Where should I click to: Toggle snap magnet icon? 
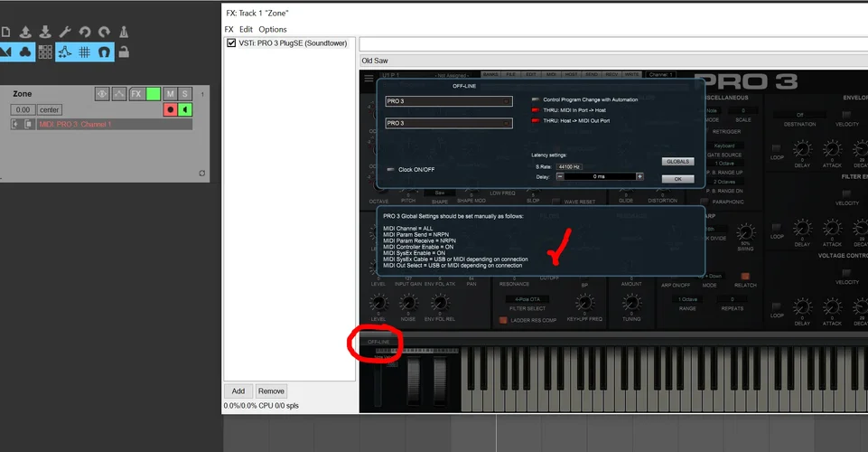104,52
